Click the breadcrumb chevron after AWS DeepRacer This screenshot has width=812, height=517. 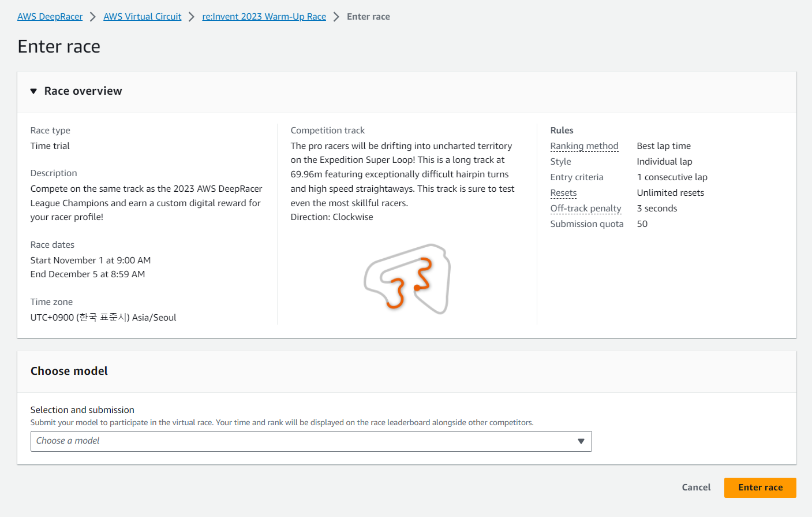coord(93,17)
